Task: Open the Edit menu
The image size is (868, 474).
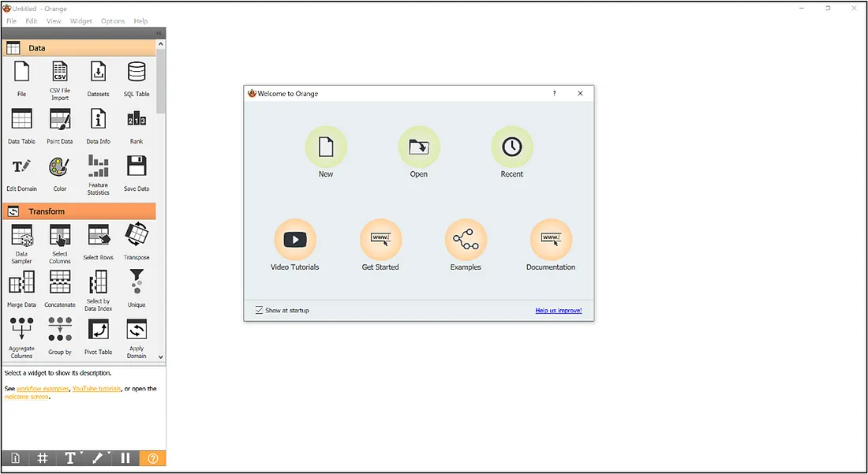Action: 31,21
